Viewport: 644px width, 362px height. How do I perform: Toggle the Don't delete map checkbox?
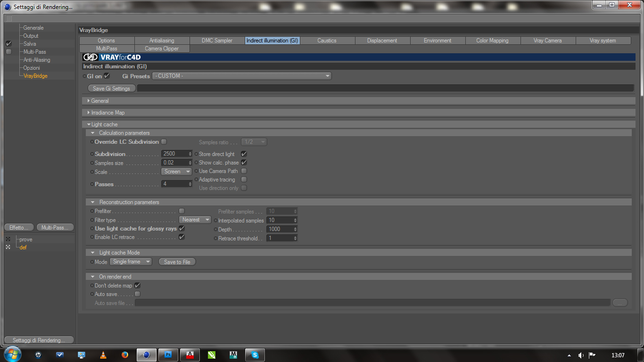pyautogui.click(x=138, y=286)
